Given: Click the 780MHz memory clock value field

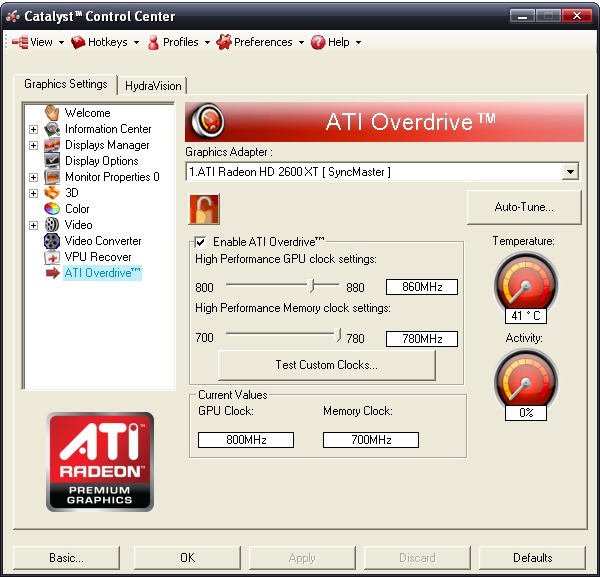Looking at the screenshot, I should (422, 339).
